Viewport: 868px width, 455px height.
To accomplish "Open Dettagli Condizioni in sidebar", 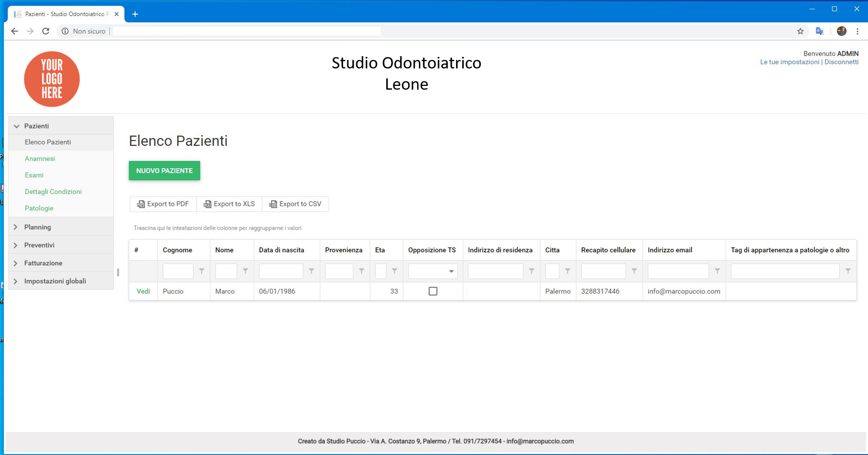I will click(x=53, y=192).
